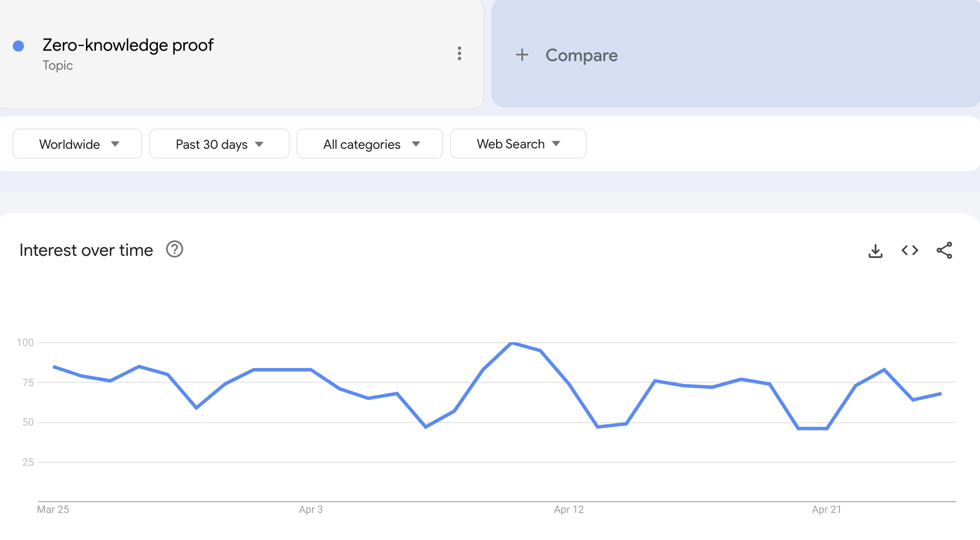The height and width of the screenshot is (540, 980).
Task: Open help for Interest over time
Action: (175, 249)
